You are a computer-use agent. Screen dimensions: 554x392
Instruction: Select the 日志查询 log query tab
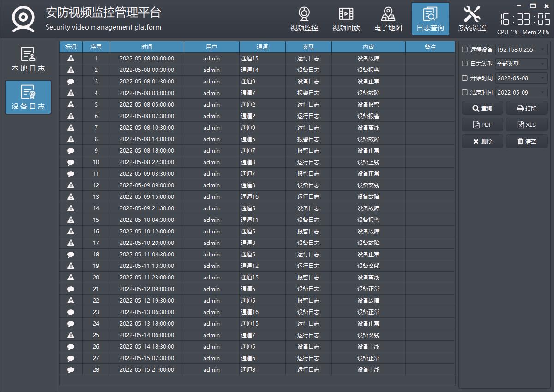(x=430, y=19)
